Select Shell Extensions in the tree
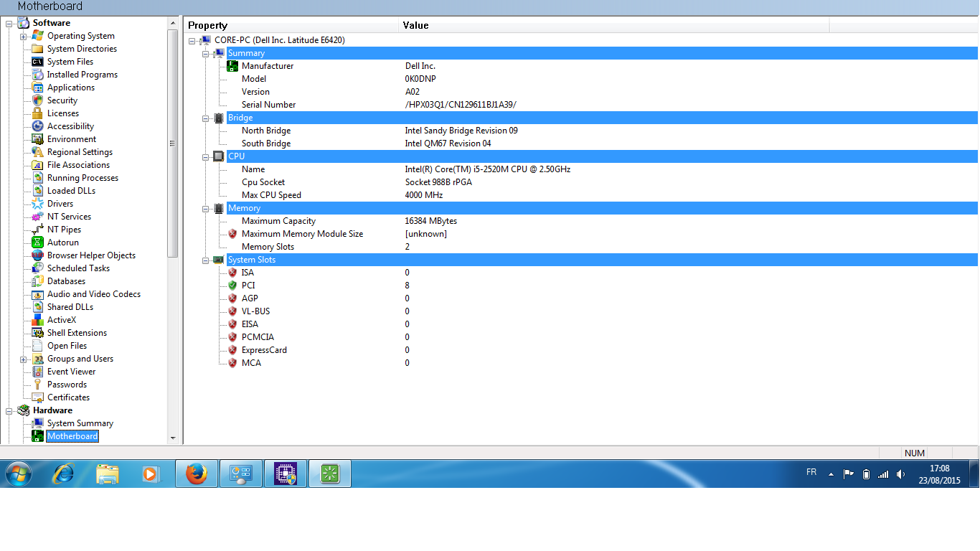 pyautogui.click(x=77, y=333)
